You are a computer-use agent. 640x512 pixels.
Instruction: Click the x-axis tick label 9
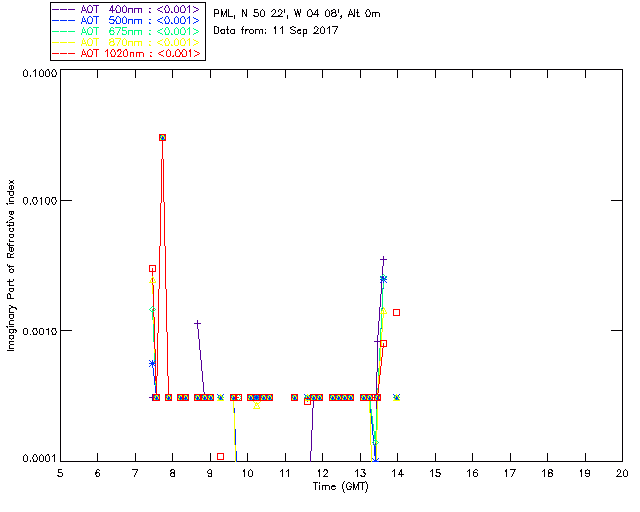pos(210,473)
